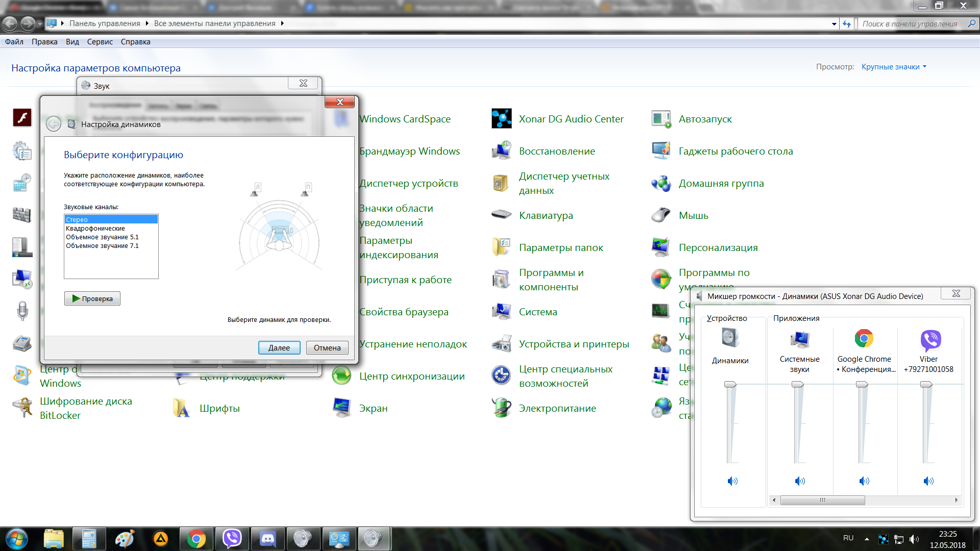Expand the Панель управления breadcrumb arrow
980x551 pixels.
point(147,23)
